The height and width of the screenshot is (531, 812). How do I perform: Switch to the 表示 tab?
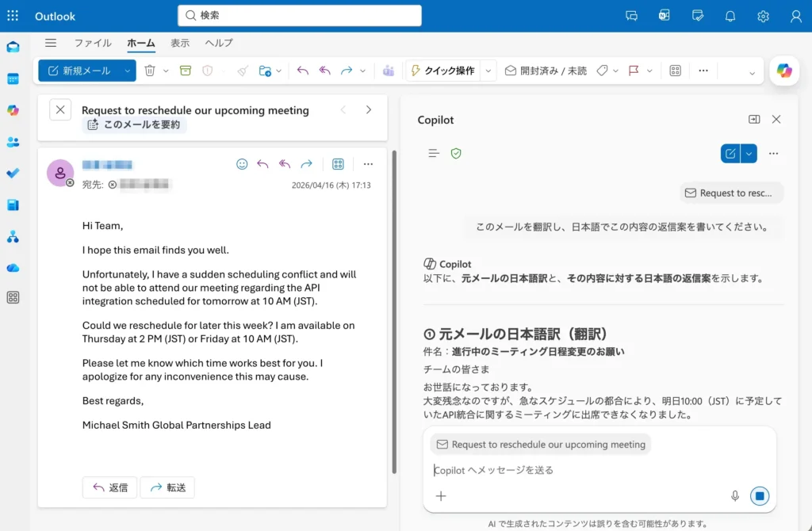pyautogui.click(x=180, y=43)
